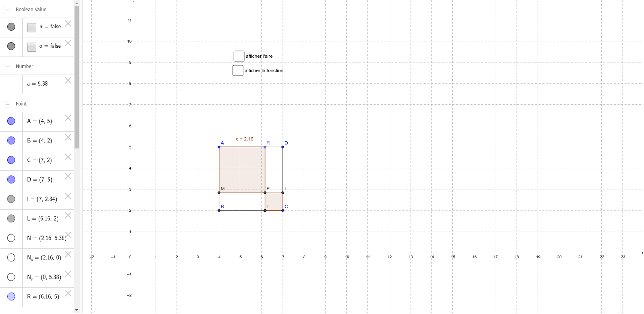Image resolution: width=644 pixels, height=314 pixels.
Task: Select point B on the graph
Action: click(219, 211)
